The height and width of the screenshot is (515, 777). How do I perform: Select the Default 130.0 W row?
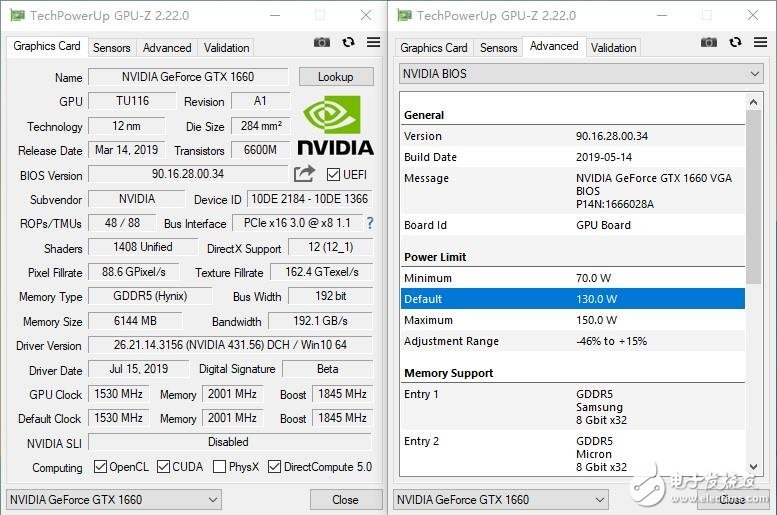tap(572, 299)
